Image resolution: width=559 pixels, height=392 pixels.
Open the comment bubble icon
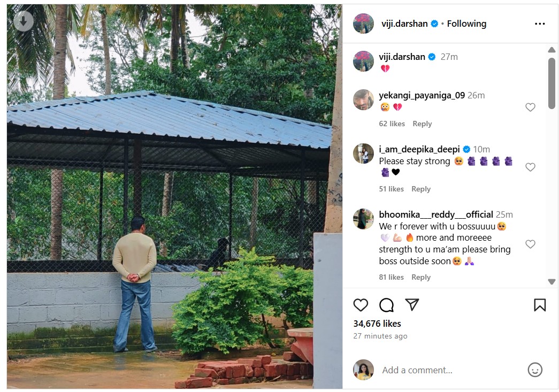[386, 305]
